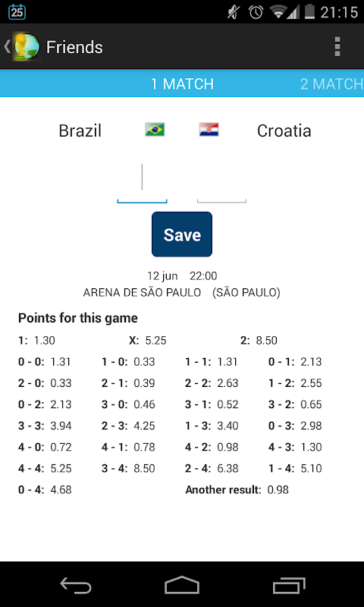Tap the Croatia flag icon
This screenshot has width=364, height=607.
click(x=209, y=130)
